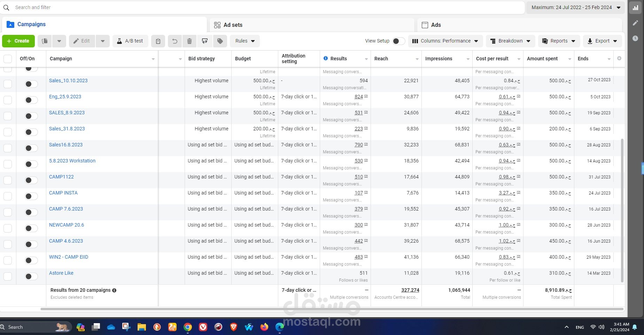Open the Export dropdown
Viewport: 644px width, 335px height.
click(x=602, y=41)
